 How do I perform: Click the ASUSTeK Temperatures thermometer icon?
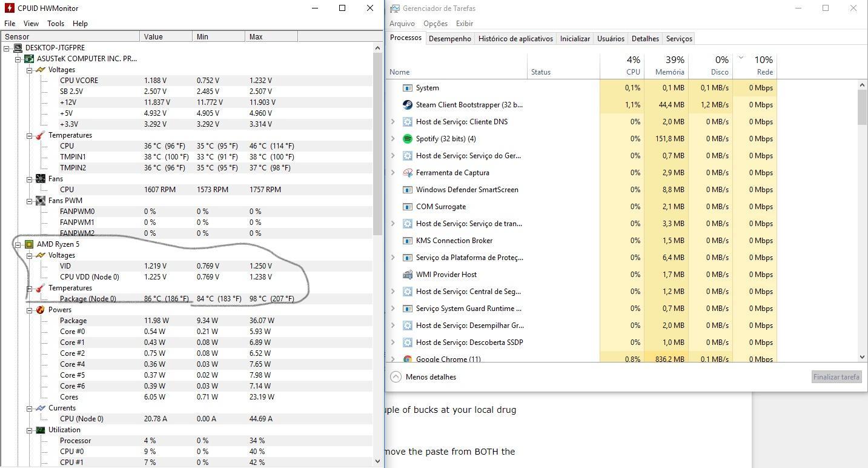(41, 135)
